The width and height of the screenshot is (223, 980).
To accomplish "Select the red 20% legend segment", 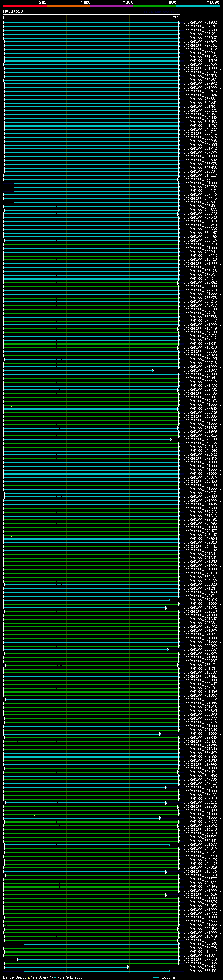I will [x=25, y=6].
